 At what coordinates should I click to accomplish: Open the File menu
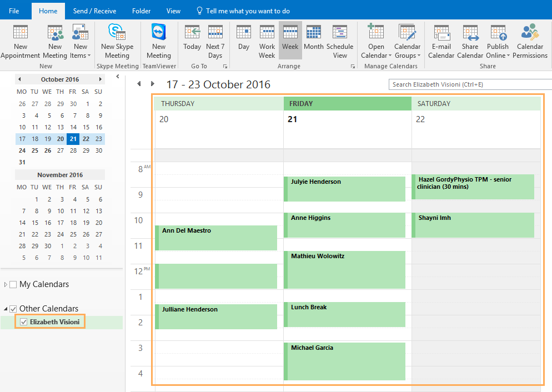14,11
